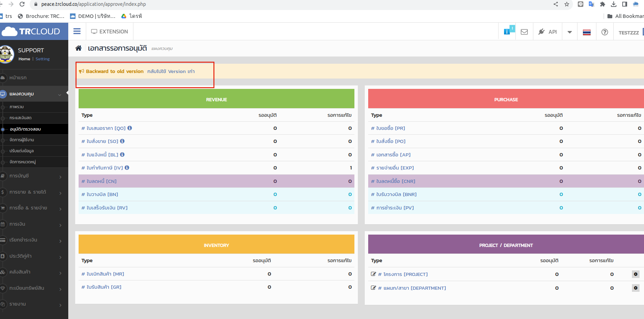The image size is (644, 319).
Task: Open the Setting link under SUPPORT
Action: pyautogui.click(x=43, y=59)
